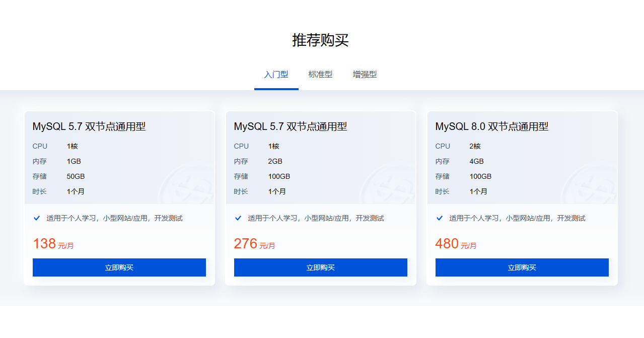This screenshot has height=338, width=644.
Task: Click the 存储 label in the MySQL 8.0 card
Action: (443, 176)
